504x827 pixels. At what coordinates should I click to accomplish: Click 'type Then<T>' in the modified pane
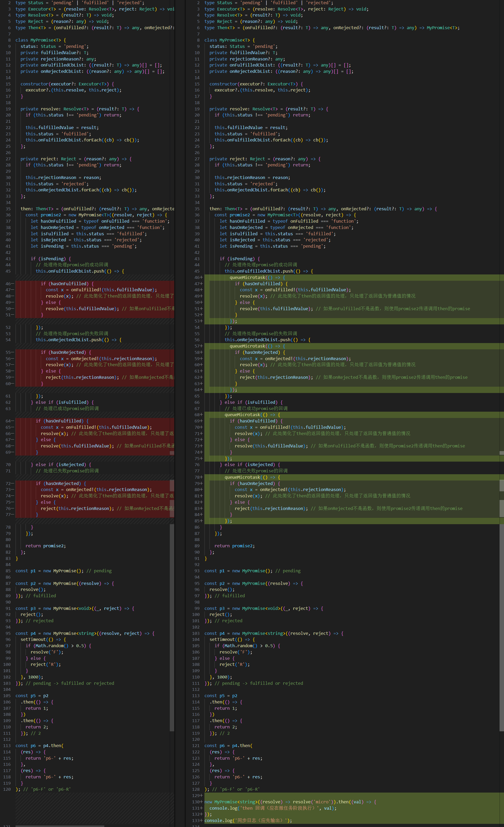[219, 28]
